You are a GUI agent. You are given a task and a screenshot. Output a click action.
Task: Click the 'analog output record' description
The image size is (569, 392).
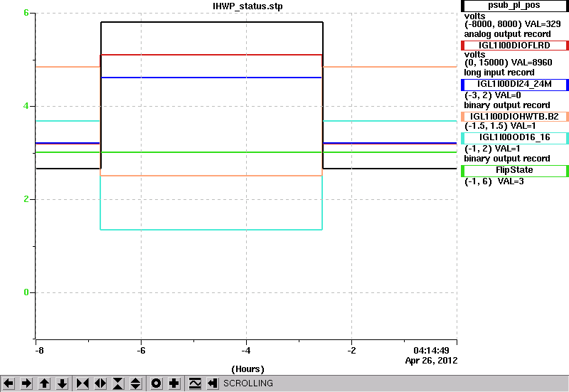[507, 34]
